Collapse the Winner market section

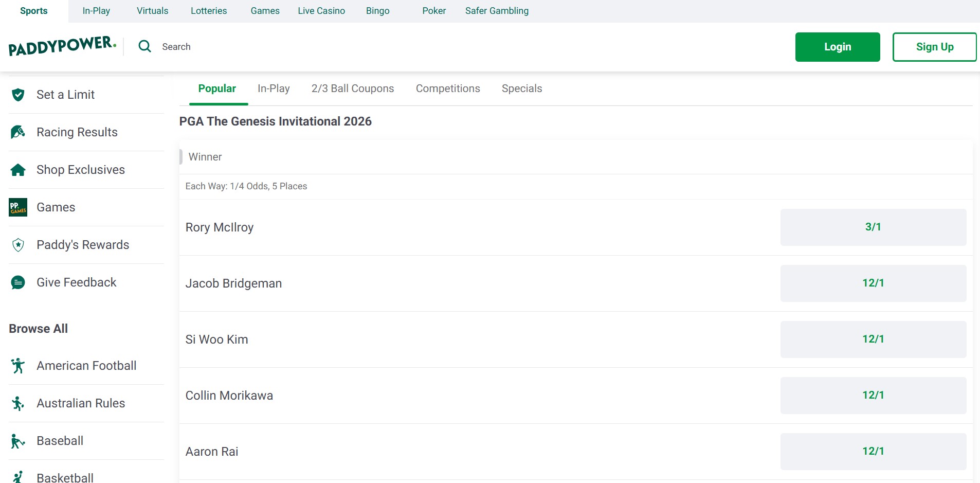click(x=205, y=157)
